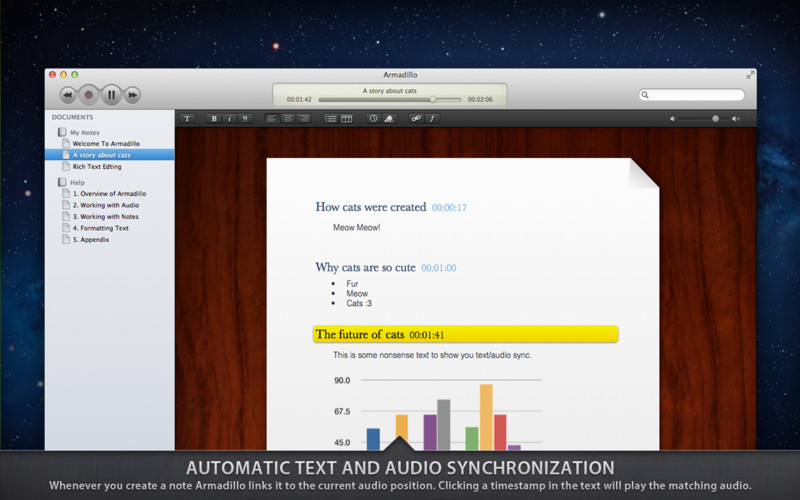Open the Rich Text Edting note
Viewport: 800px width, 500px height.
pos(97,166)
